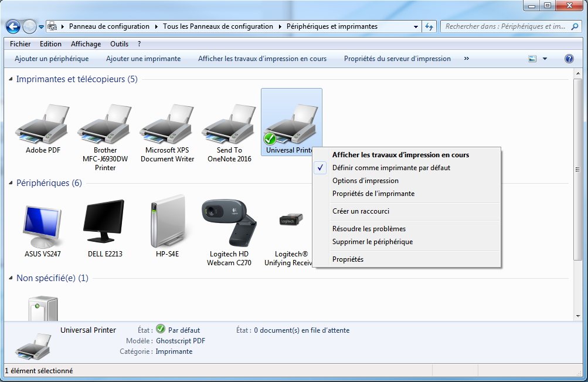Open the Affichage menu
The width and height of the screenshot is (588, 382).
coord(86,44)
